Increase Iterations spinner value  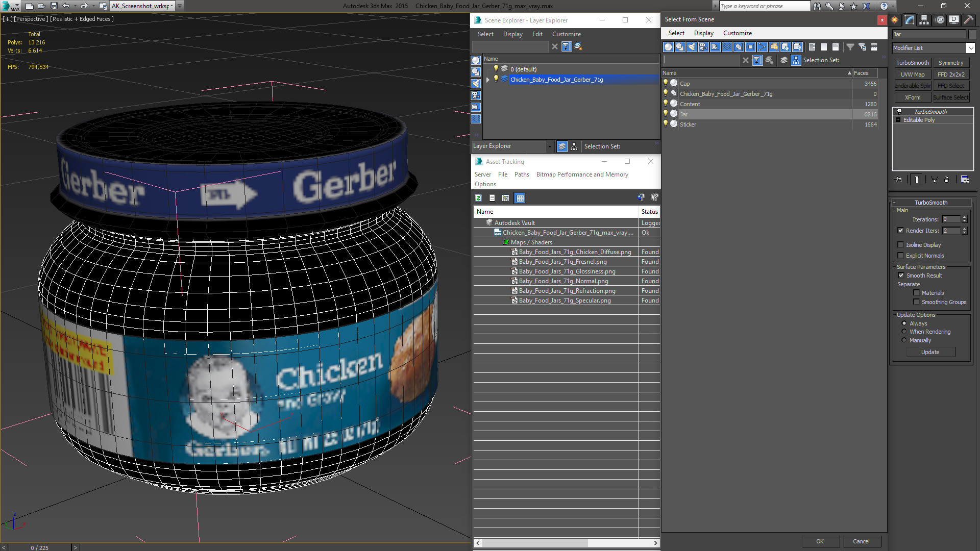pos(964,217)
